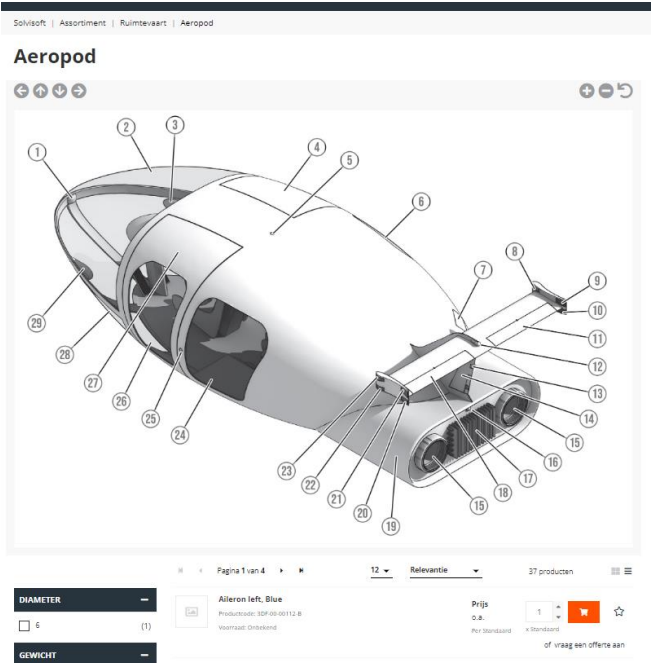The height and width of the screenshot is (669, 651).
Task: Click 'vraag een offerte aan' link
Action: 589,645
